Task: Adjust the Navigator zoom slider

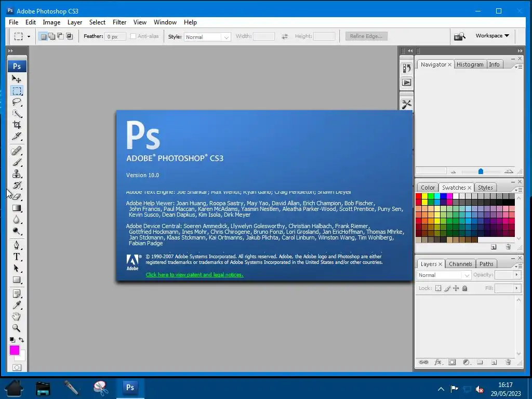Action: click(481, 171)
